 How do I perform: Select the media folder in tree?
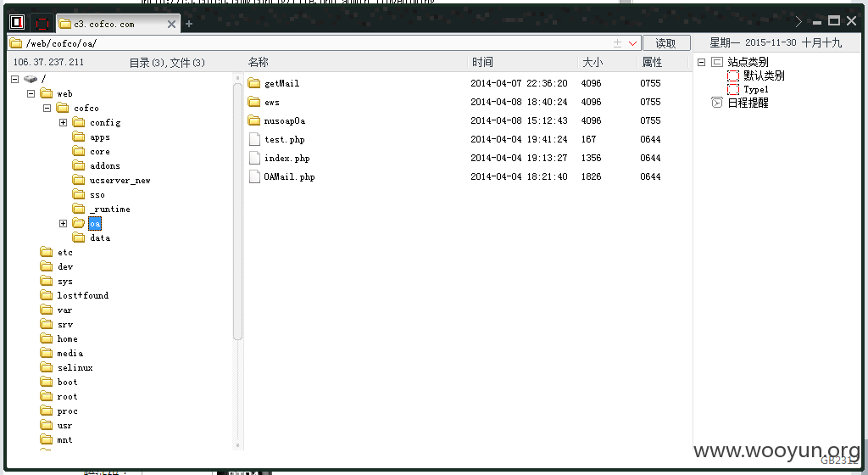[62, 353]
